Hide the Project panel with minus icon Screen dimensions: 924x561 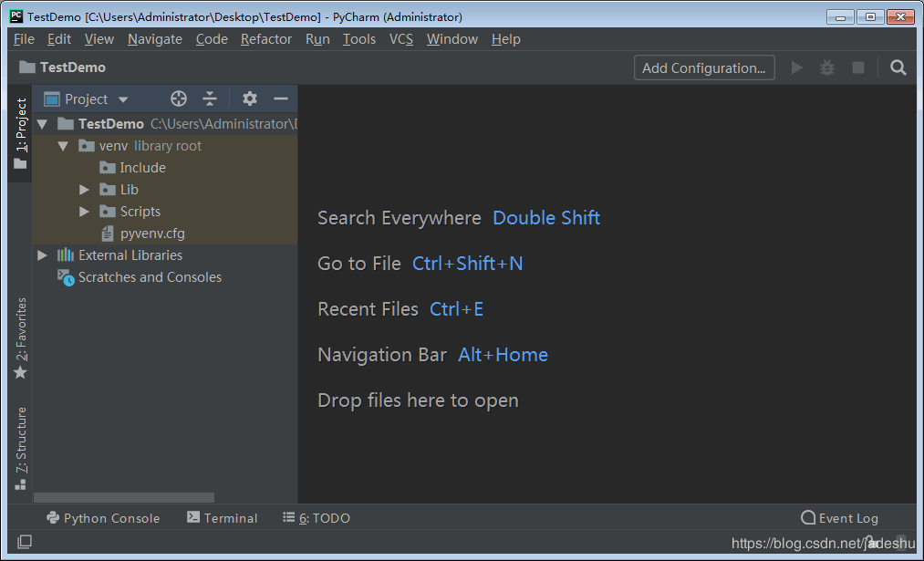coord(281,99)
